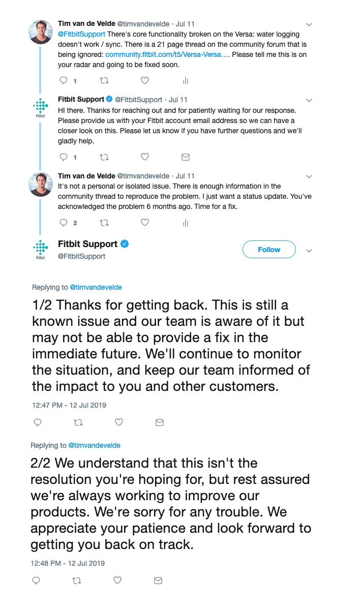Open @timvandevelde link in first Replying to
Screen dimensions: 364x609
tap(96, 287)
